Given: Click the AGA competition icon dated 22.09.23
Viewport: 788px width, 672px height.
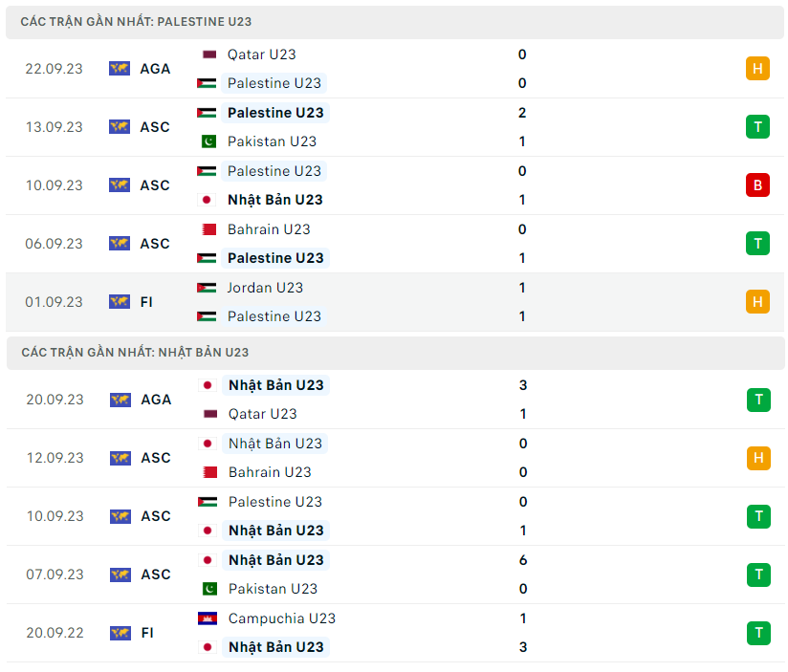Looking at the screenshot, I should tap(120, 69).
